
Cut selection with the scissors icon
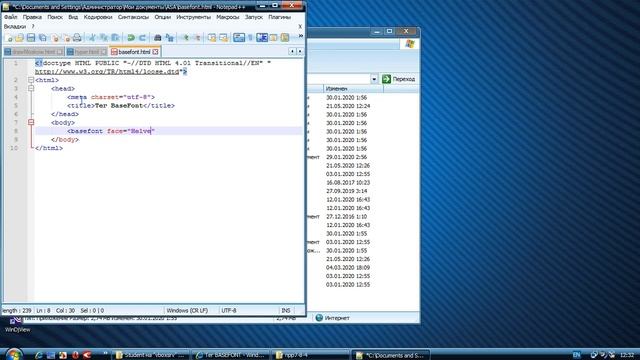click(92, 38)
